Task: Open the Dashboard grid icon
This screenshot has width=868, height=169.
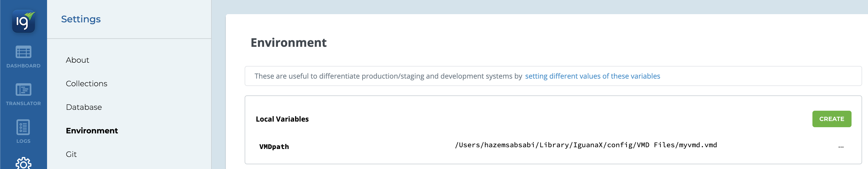Action: 23,52
